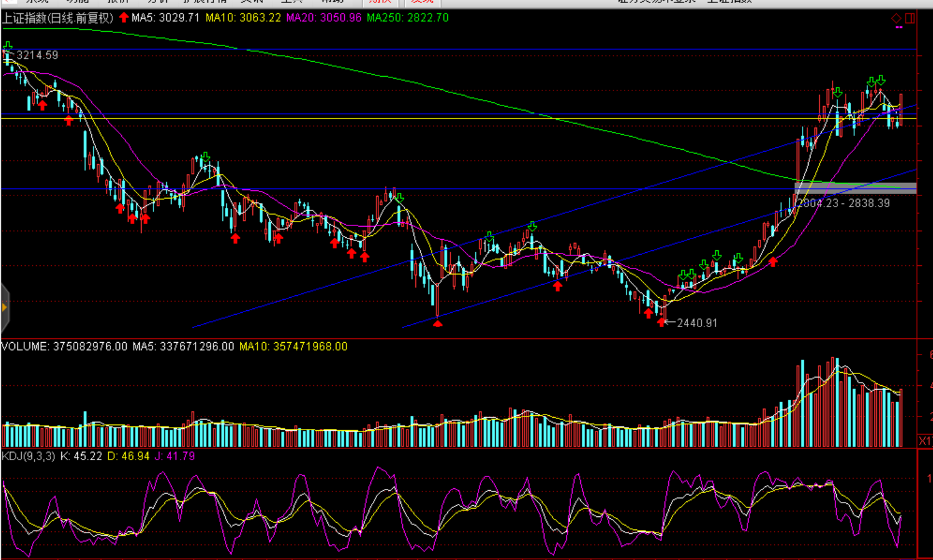The height and width of the screenshot is (560, 933).
Task: Expand the collapsed left side panel arrow
Action: (4, 307)
